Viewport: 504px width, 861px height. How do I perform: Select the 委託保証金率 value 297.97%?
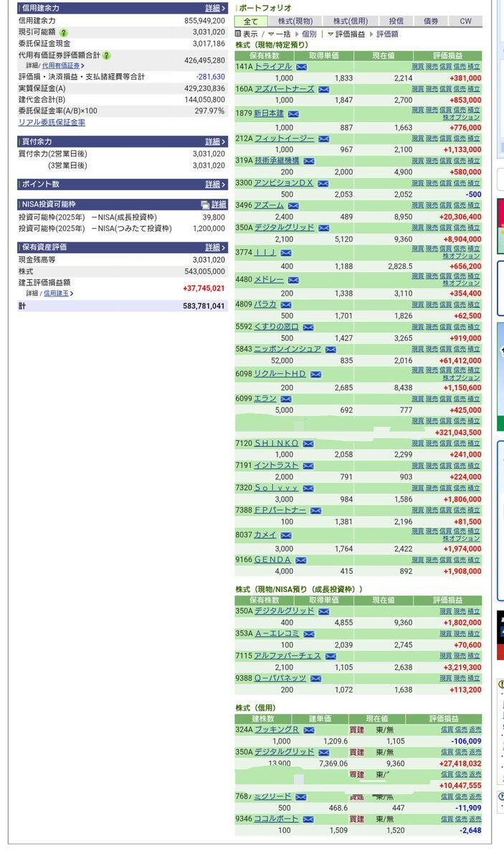210,111
